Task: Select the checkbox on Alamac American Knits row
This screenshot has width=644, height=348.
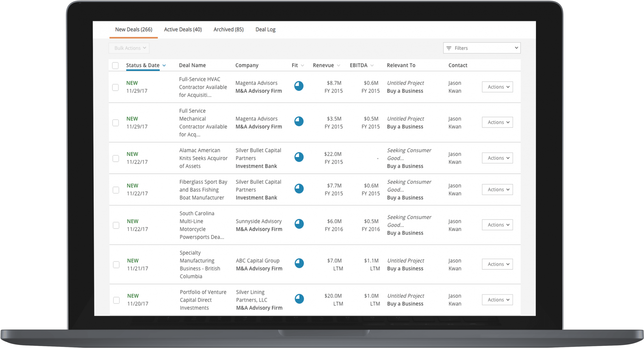Action: (116, 158)
